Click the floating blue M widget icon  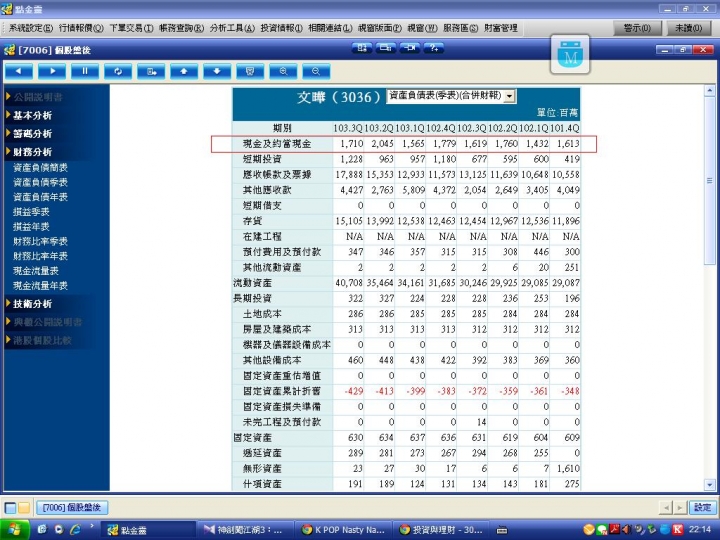pyautogui.click(x=570, y=54)
